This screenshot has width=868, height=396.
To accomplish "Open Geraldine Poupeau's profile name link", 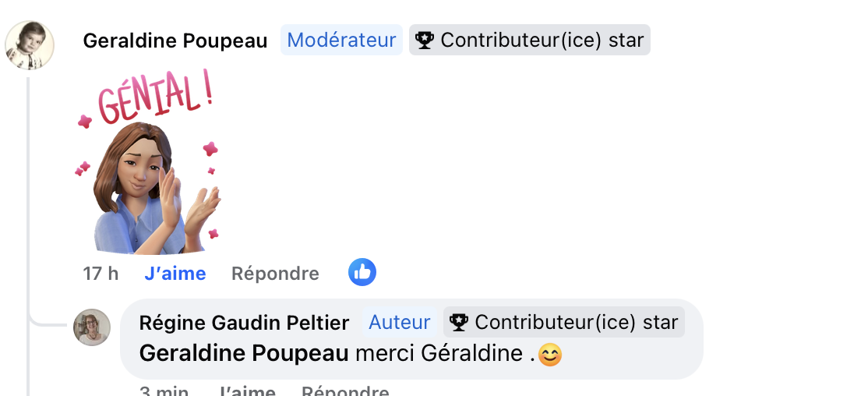I will pyautogui.click(x=175, y=41).
